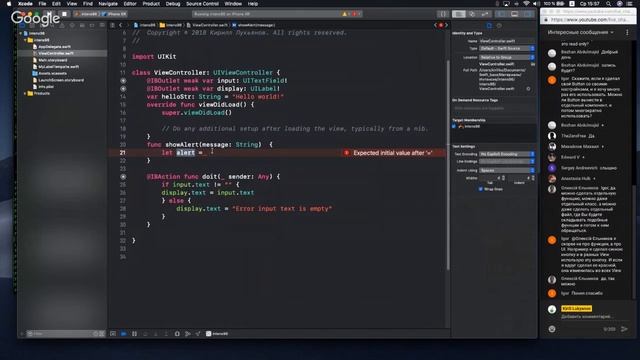Show the File inspector tab
Image resolution: width=640 pixels, height=360 pixels.
pyautogui.click(x=489, y=25)
